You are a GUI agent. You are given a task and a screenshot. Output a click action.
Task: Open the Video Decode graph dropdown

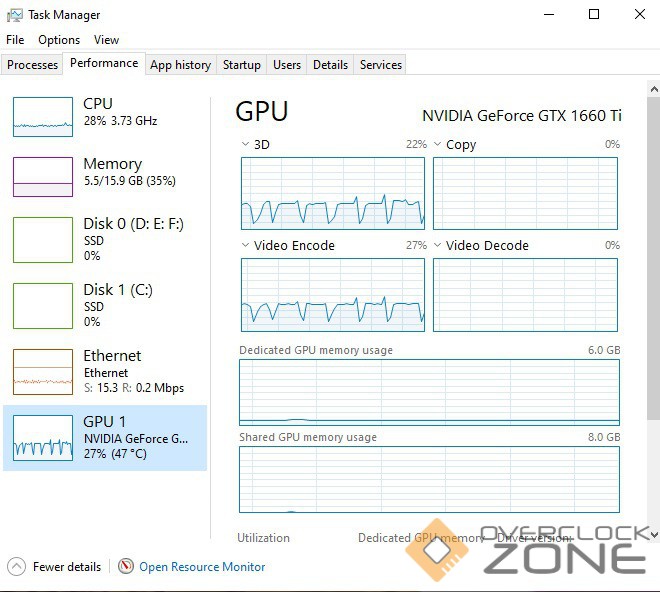point(438,245)
